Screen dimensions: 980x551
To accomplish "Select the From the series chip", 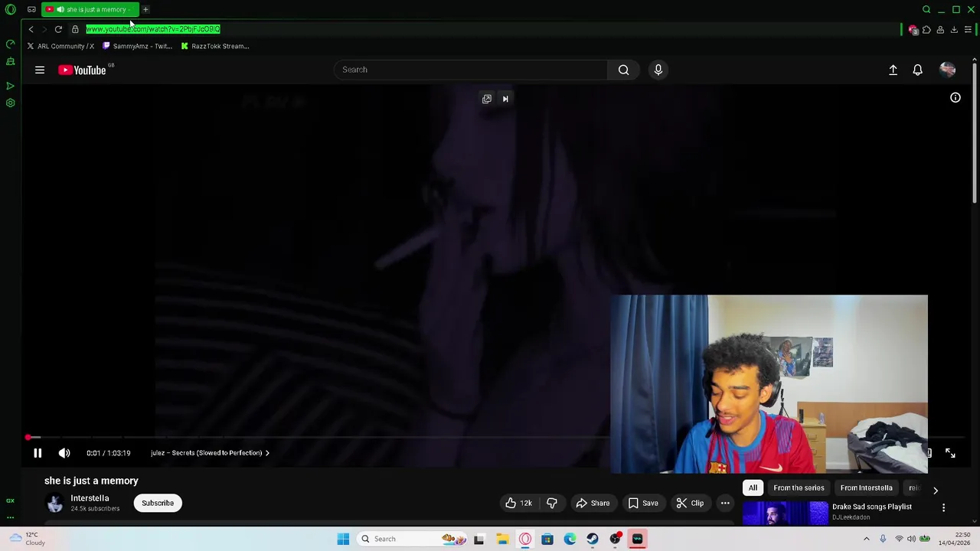I will pyautogui.click(x=799, y=488).
